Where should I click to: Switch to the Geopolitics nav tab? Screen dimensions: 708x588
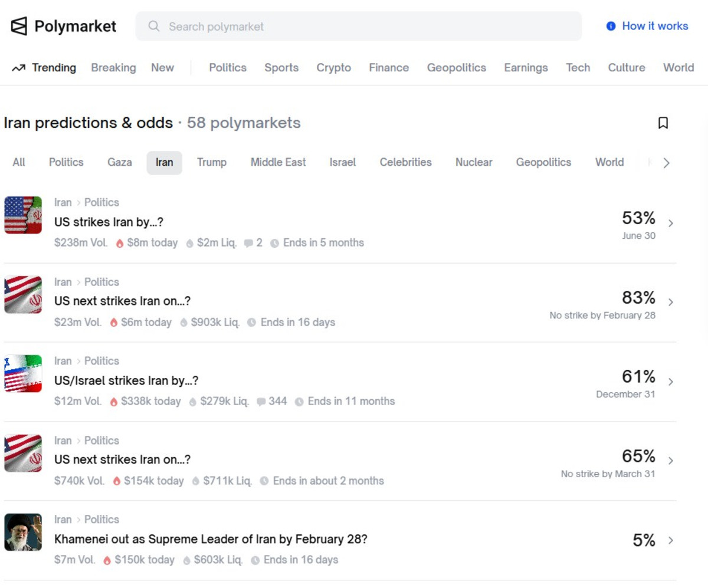[x=456, y=68]
